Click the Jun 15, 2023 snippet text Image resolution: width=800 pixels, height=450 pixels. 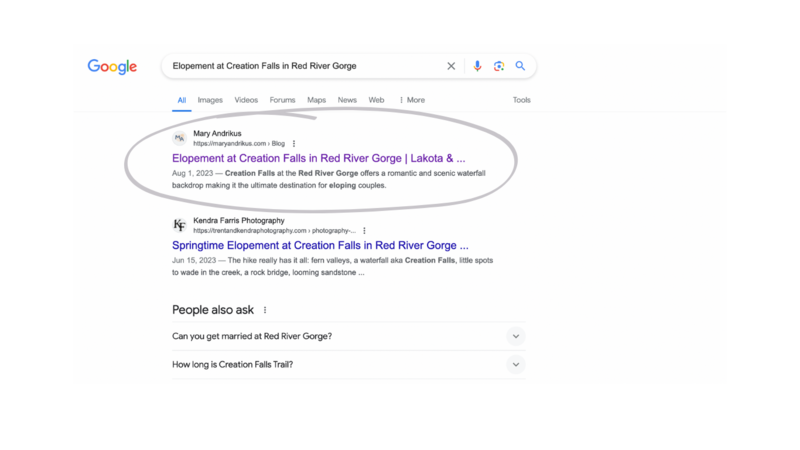[333, 266]
